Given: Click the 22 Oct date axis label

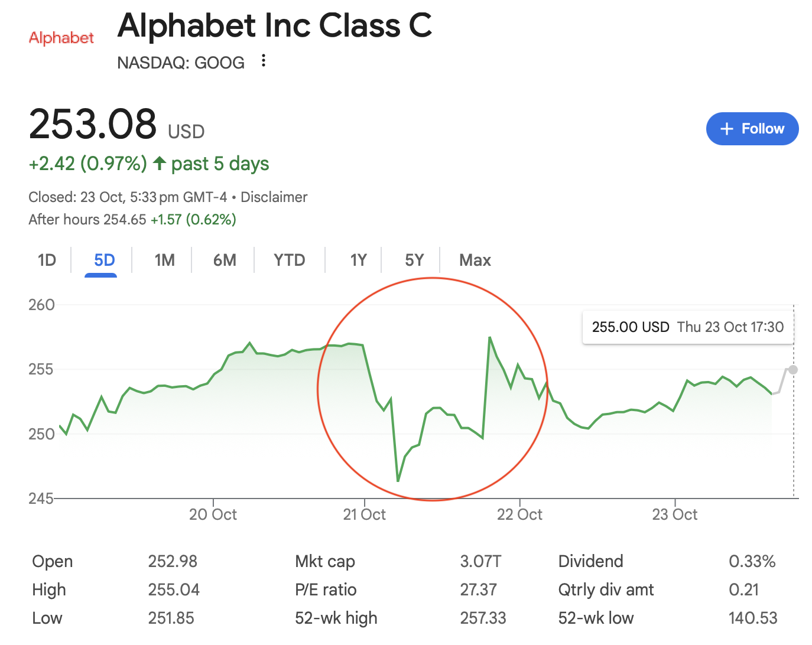Looking at the screenshot, I should pyautogui.click(x=519, y=514).
